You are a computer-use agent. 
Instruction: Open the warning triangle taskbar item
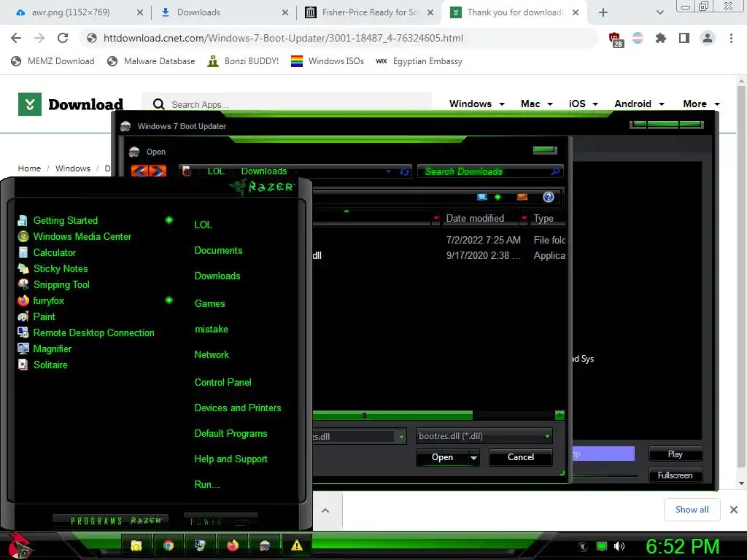tap(297, 545)
